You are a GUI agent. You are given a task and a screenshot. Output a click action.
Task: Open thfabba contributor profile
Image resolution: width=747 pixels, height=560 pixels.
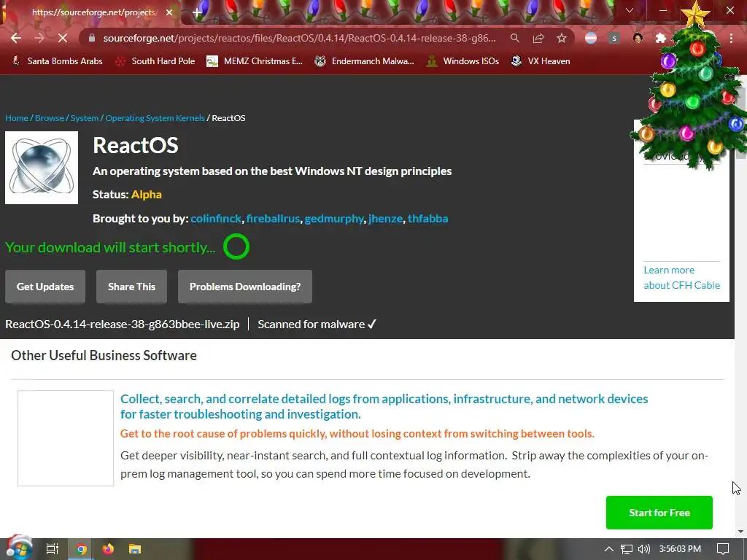click(x=427, y=219)
